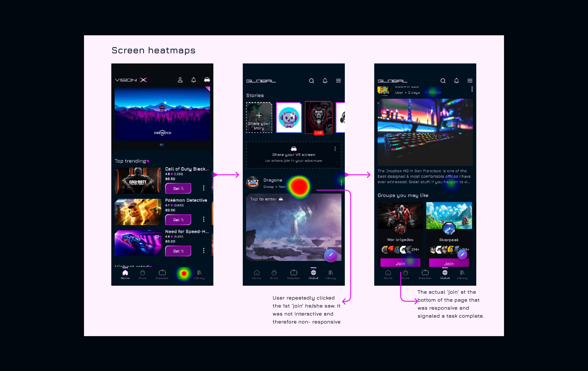Click search icon on middle Global screen

311,81
